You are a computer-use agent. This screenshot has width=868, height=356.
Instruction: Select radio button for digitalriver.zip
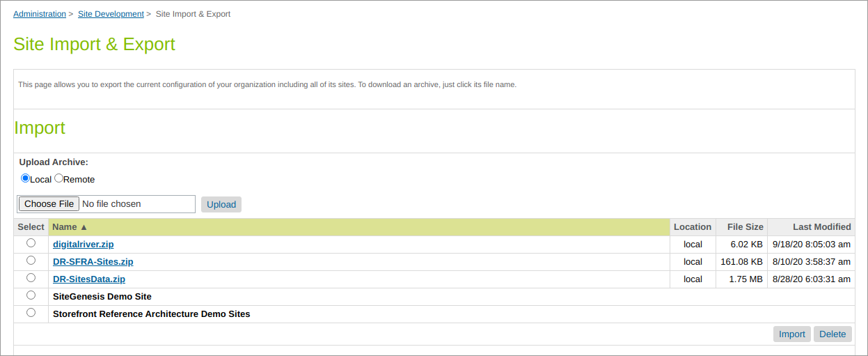point(31,243)
